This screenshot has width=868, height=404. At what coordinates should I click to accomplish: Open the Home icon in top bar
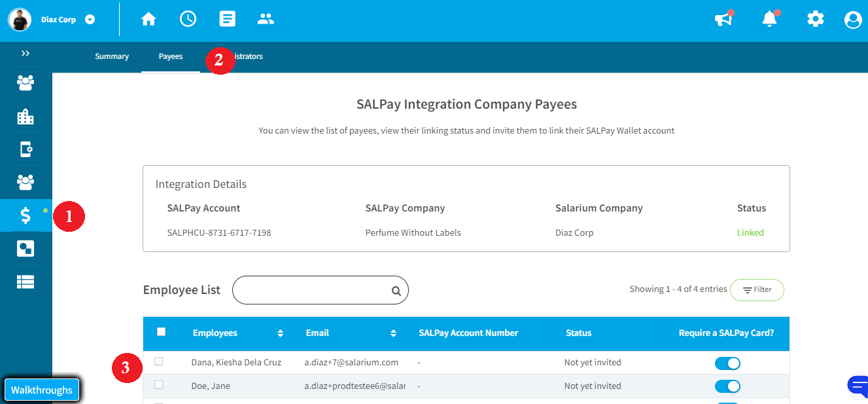[148, 19]
